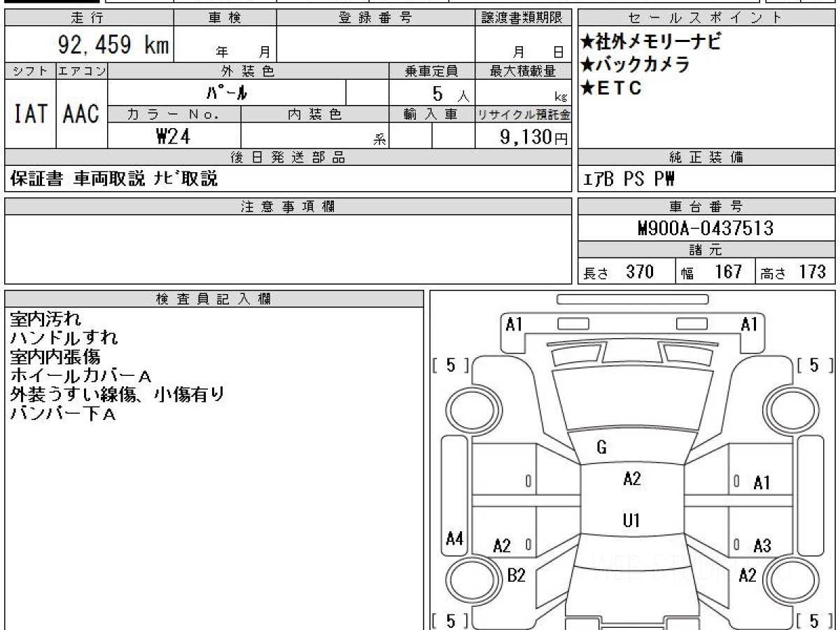Click the 輸入車 header
840x630 pixels.
pos(432,115)
